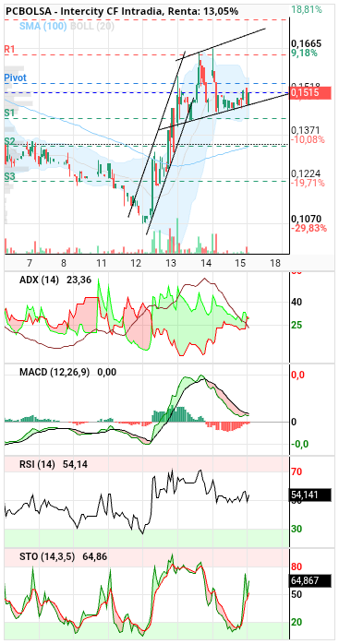
Task: Click the 20 level on stochastic axis
Action: [x=297, y=622]
